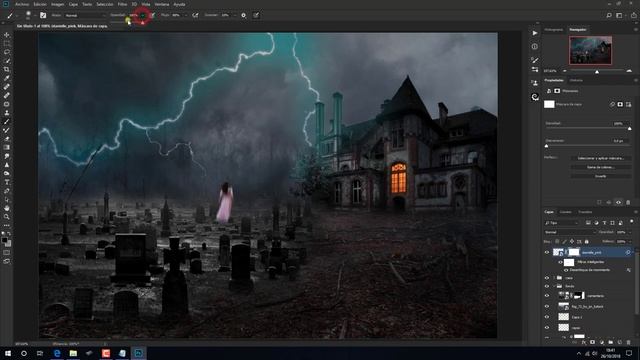This screenshot has height=360, width=640.
Task: Open tool preset picker arrow
Action: pyautogui.click(x=18, y=16)
